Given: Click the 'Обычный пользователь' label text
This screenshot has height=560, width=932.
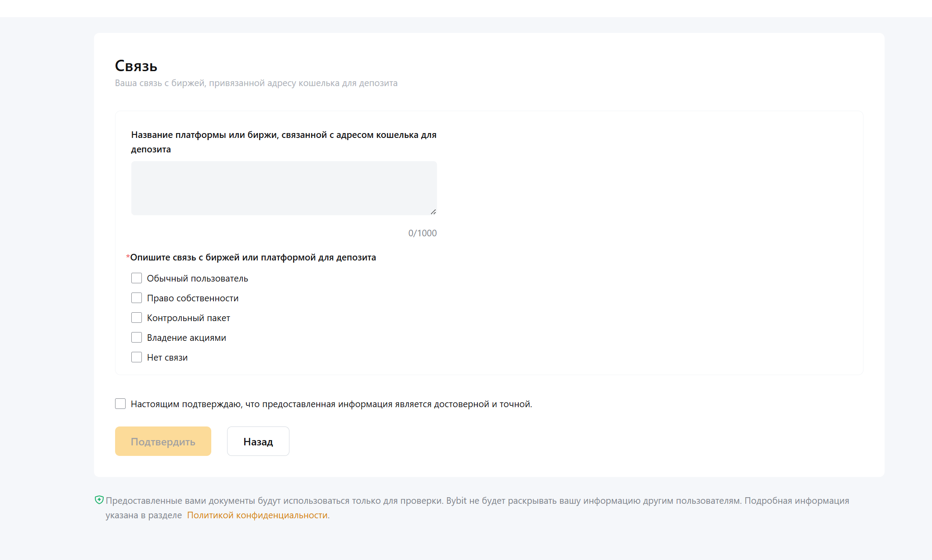Looking at the screenshot, I should 197,278.
